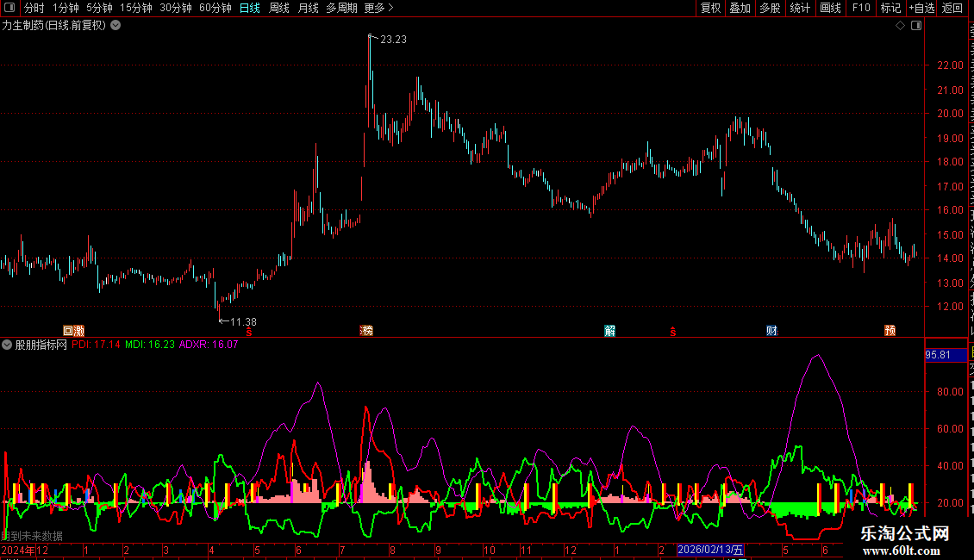Switch to 分时 view
Screen dimensions: 974x560
[34, 8]
